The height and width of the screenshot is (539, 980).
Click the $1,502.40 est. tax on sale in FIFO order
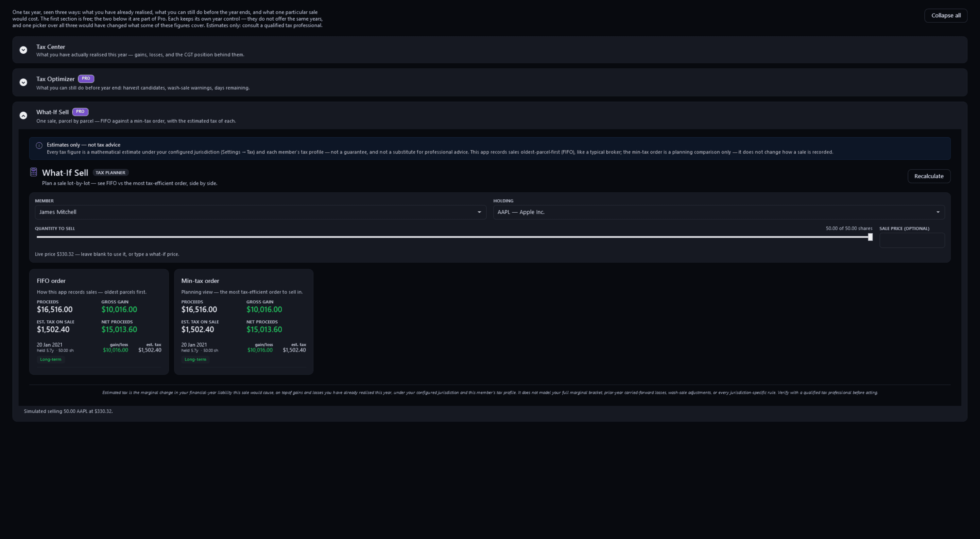pyautogui.click(x=53, y=330)
